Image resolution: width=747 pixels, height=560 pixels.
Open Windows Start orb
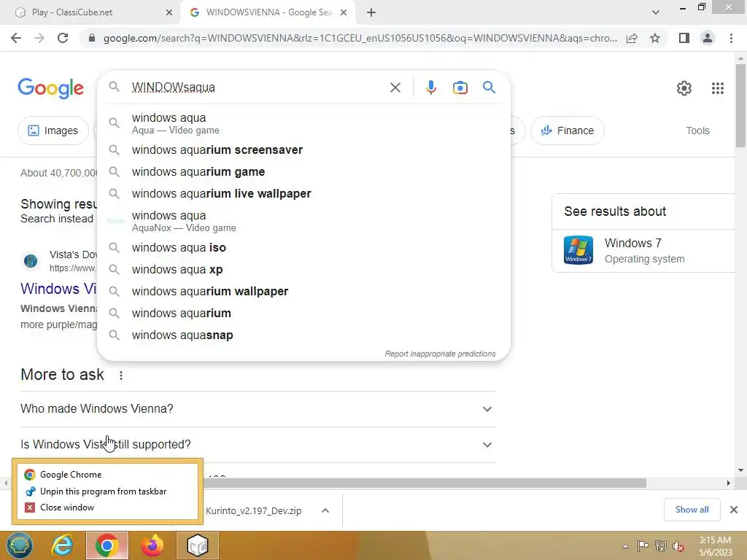(19, 545)
